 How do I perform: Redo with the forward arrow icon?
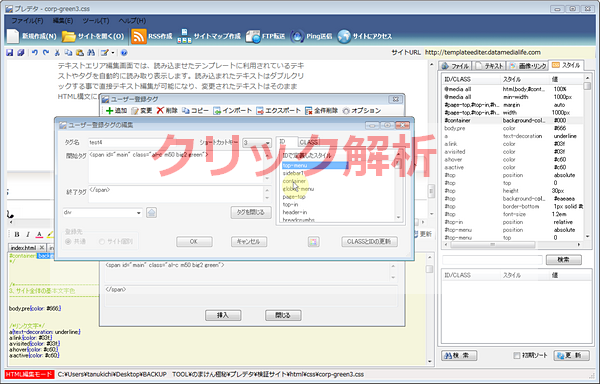click(x=46, y=52)
